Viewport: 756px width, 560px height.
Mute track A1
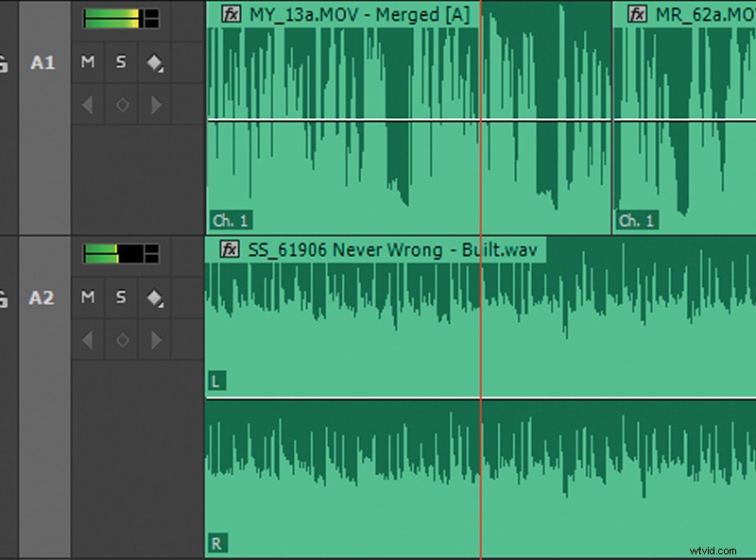(86, 62)
